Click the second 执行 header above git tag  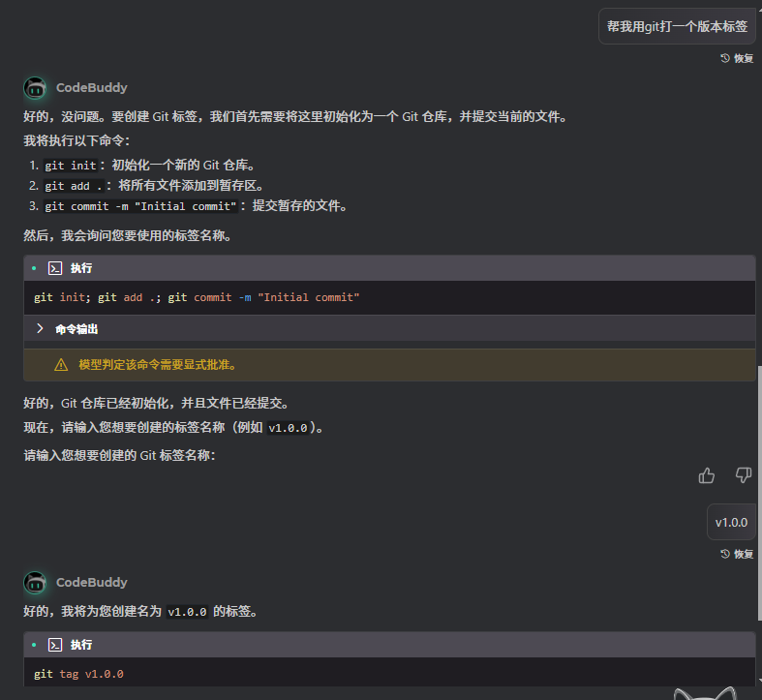pos(81,645)
